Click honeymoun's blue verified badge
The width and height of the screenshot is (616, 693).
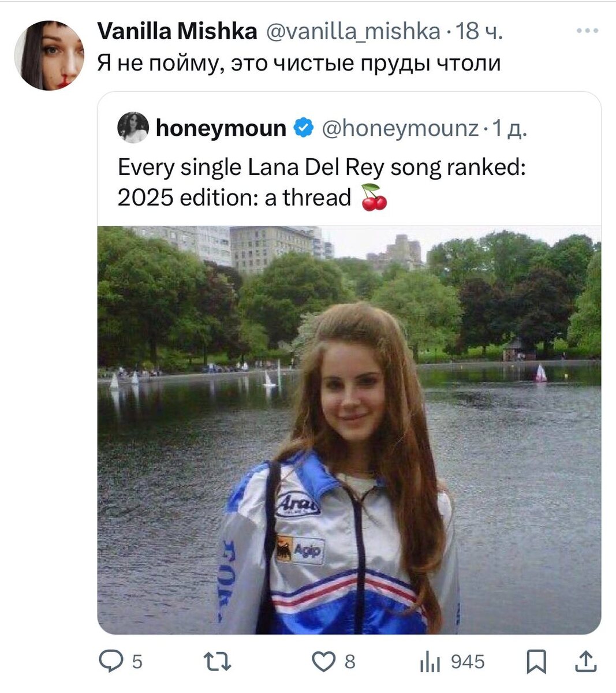tap(302, 128)
